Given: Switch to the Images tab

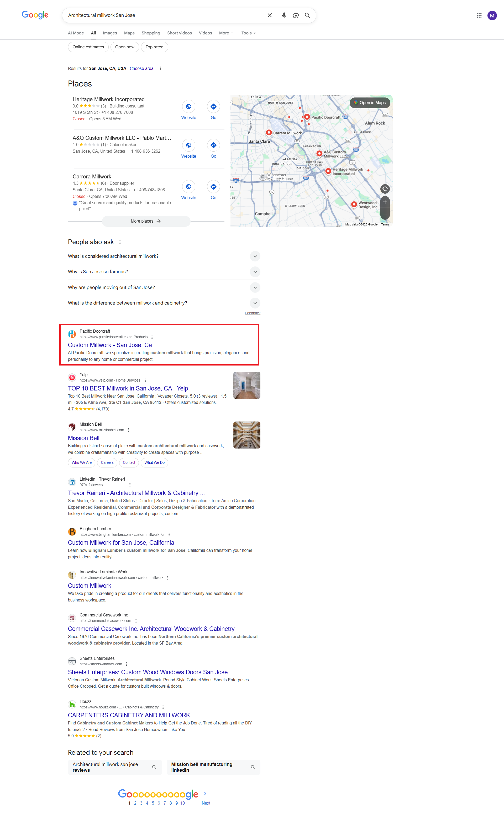Looking at the screenshot, I should pyautogui.click(x=110, y=33).
